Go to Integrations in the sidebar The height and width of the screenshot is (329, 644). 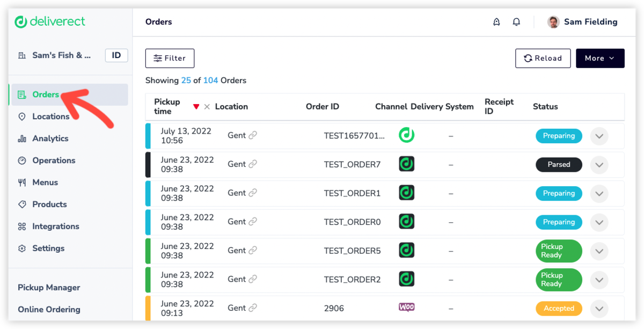coord(55,226)
